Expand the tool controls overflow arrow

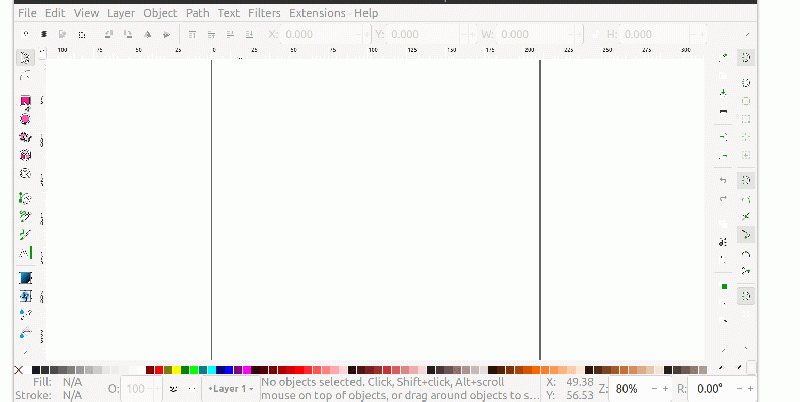746,34
